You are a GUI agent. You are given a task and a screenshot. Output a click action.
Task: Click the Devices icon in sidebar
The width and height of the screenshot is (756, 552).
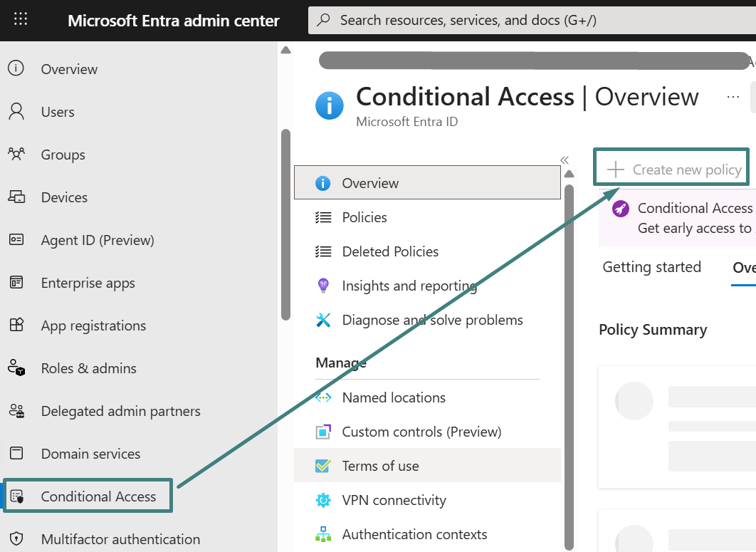click(16, 197)
